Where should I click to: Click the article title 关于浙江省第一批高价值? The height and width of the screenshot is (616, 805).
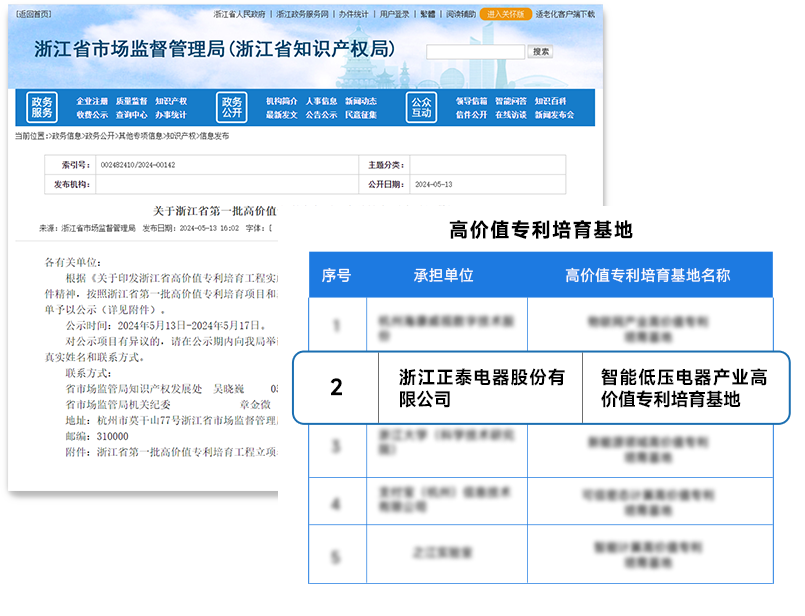(215, 211)
